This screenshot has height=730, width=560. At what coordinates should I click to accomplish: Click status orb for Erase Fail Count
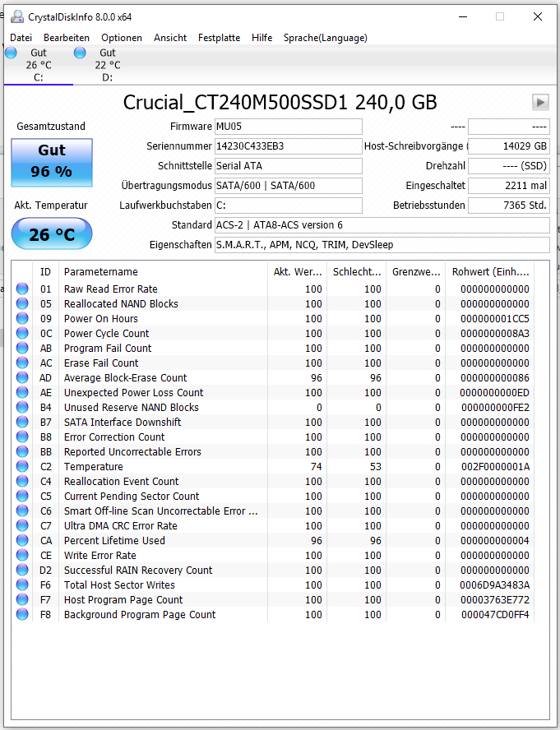22,363
